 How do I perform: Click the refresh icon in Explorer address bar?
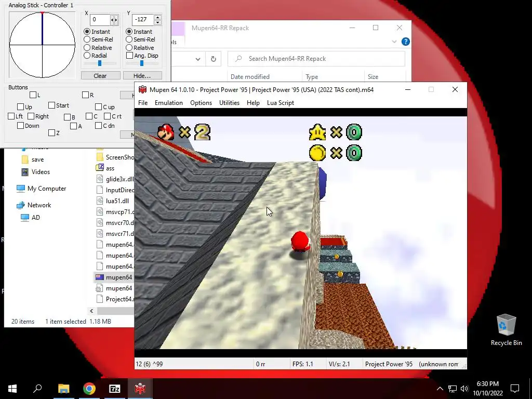(214, 59)
